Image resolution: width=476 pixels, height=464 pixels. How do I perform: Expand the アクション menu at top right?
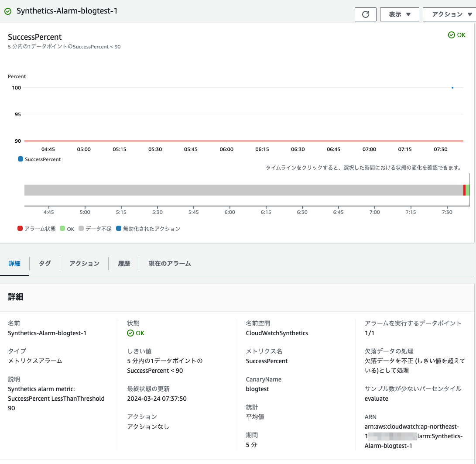(x=450, y=14)
